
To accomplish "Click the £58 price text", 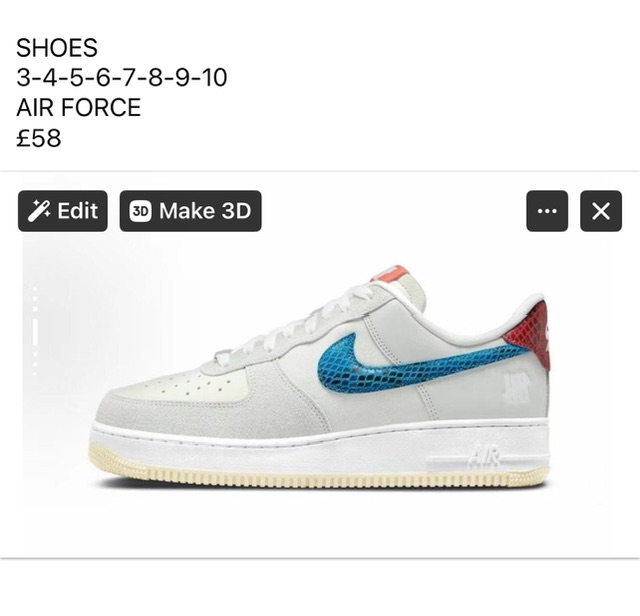I will coord(39,138).
